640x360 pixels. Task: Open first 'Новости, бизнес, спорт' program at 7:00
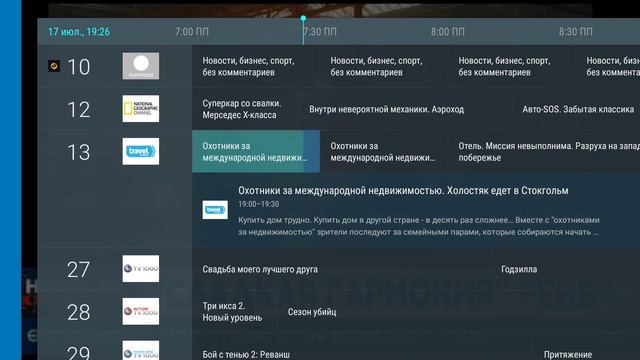[x=256, y=66]
